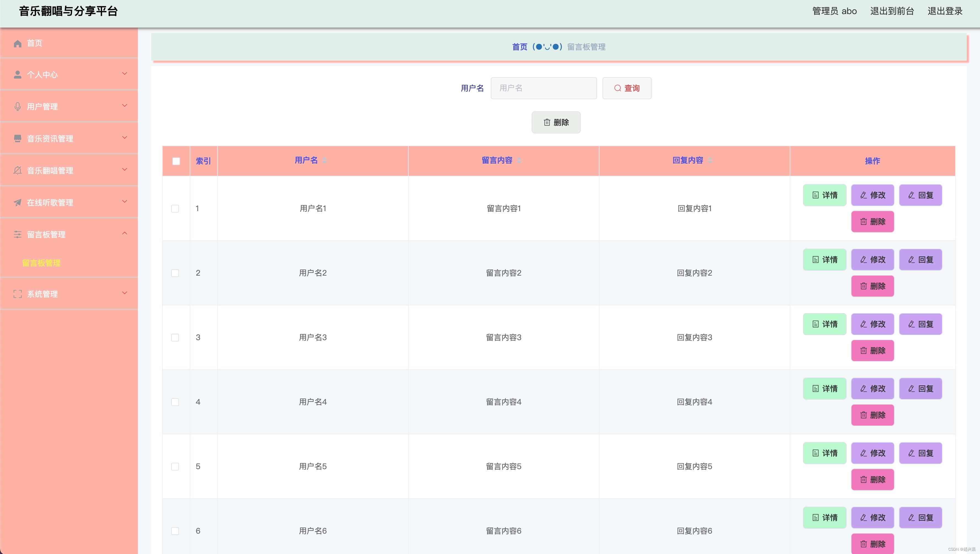
Task: Click 退出到前台 in top bar
Action: [x=892, y=11]
